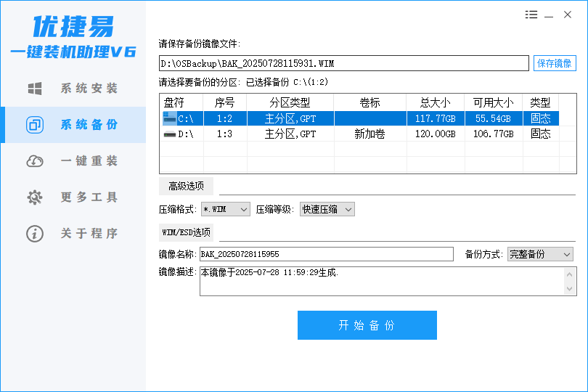This screenshot has width=588, height=392.
Task: Click the 序号 column header
Action: (224, 102)
